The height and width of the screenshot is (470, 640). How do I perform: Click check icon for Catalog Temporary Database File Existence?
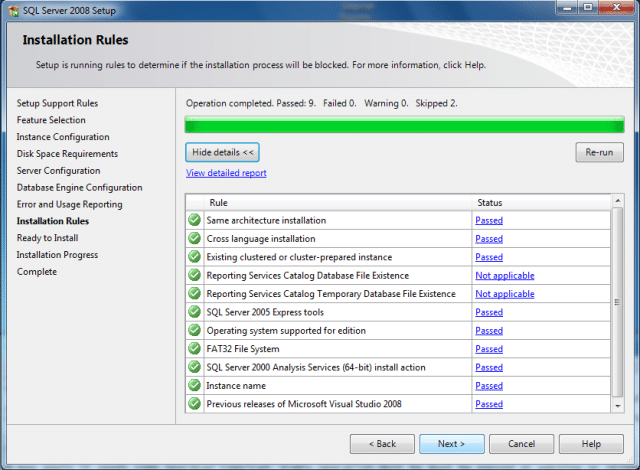[195, 293]
